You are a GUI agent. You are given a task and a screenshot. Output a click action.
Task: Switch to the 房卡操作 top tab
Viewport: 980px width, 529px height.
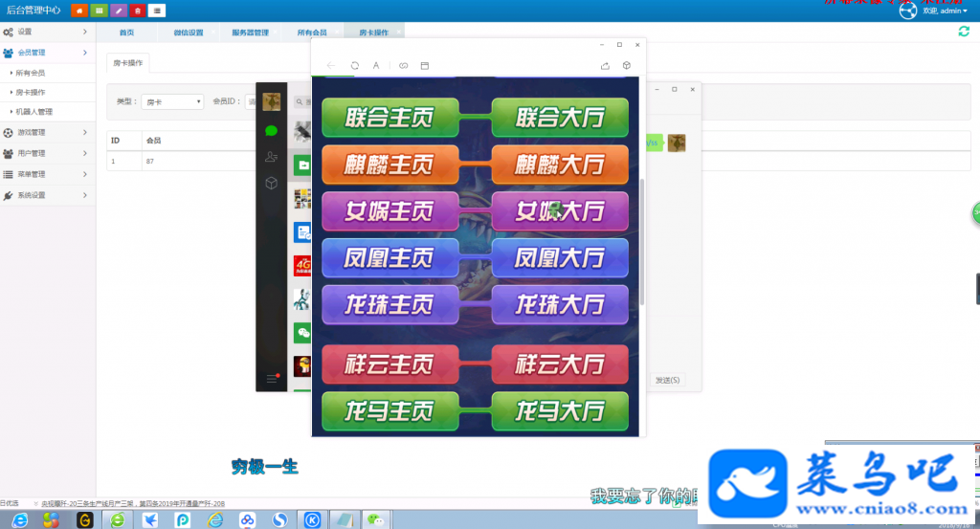374,33
